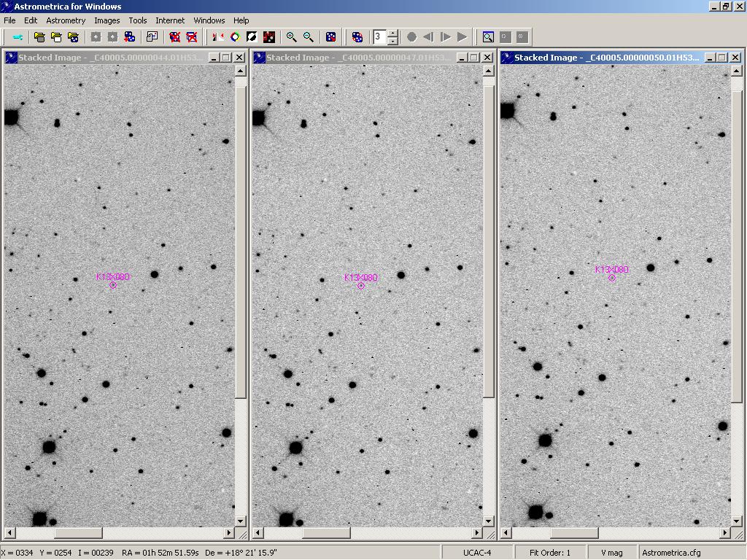
Task: Open the Images menu
Action: [x=107, y=20]
